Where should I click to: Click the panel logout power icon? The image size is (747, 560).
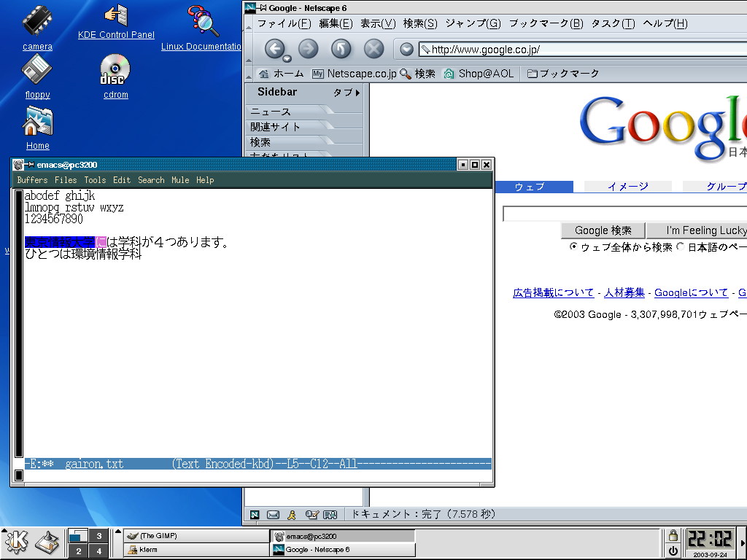673,551
